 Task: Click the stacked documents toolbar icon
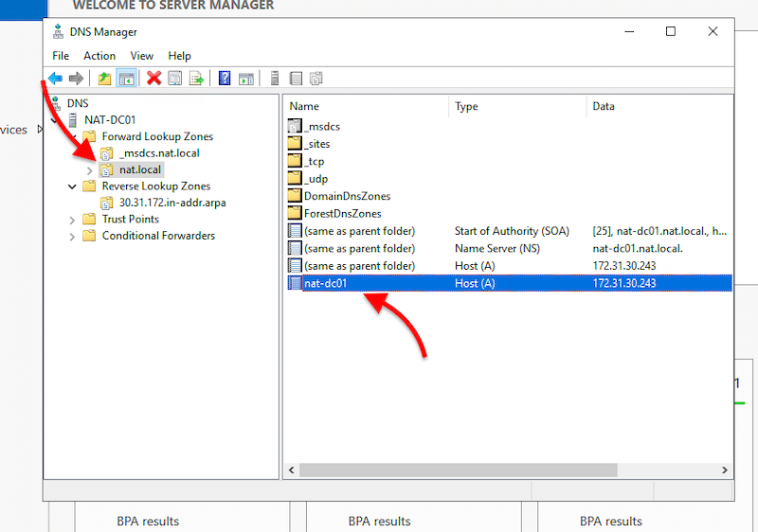[316, 79]
